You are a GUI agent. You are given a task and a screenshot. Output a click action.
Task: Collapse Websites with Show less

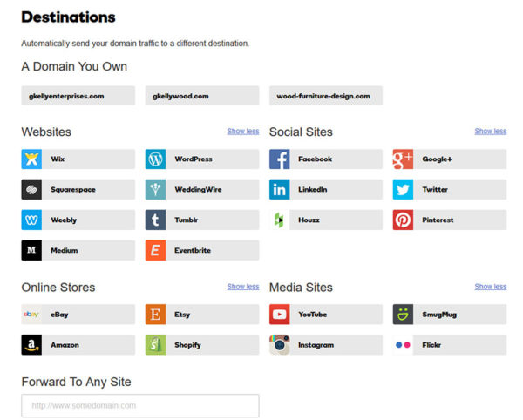242,132
